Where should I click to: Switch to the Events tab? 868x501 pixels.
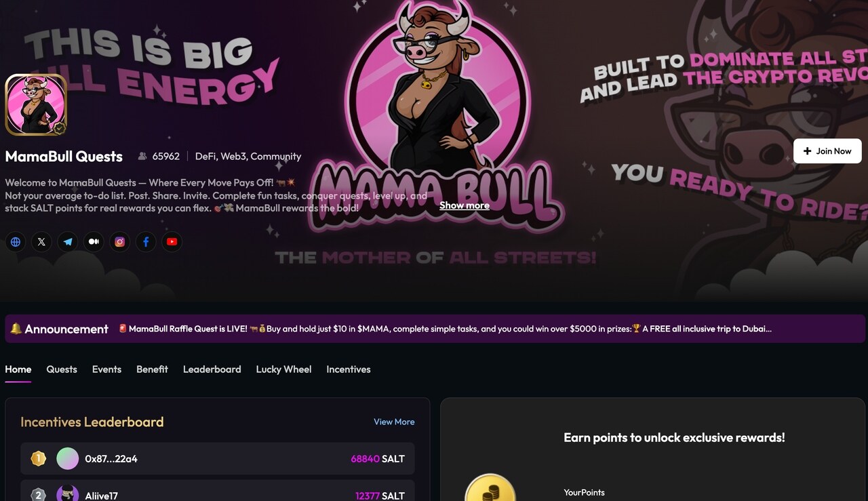106,369
